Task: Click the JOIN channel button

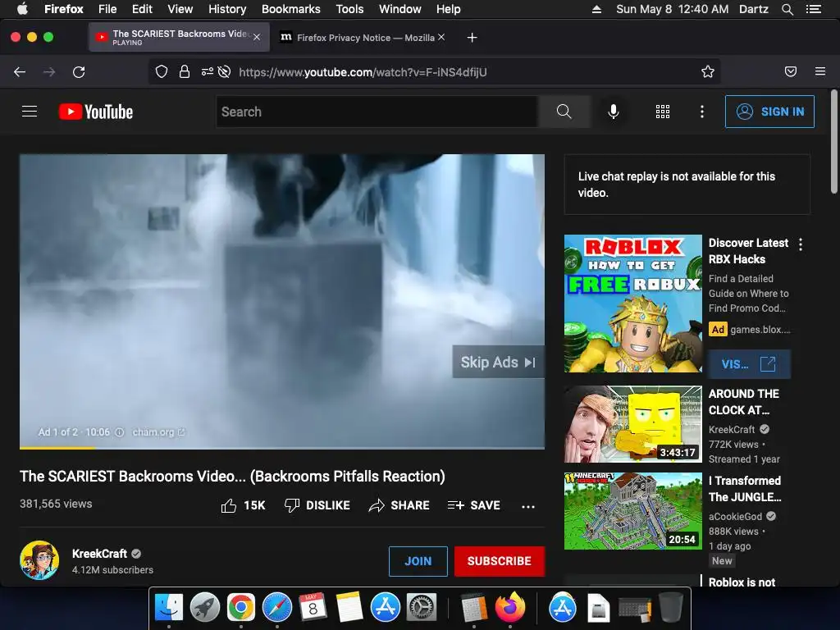Action: (x=418, y=561)
